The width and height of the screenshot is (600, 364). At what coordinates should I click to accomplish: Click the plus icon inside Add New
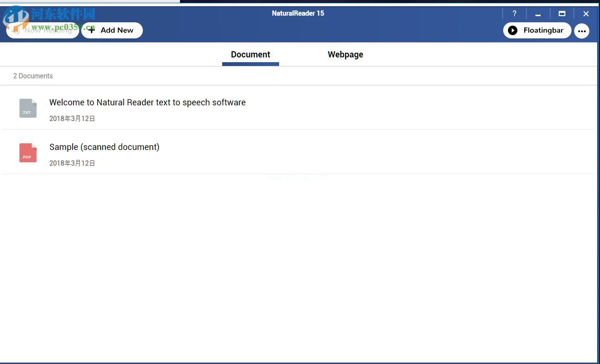coord(91,30)
